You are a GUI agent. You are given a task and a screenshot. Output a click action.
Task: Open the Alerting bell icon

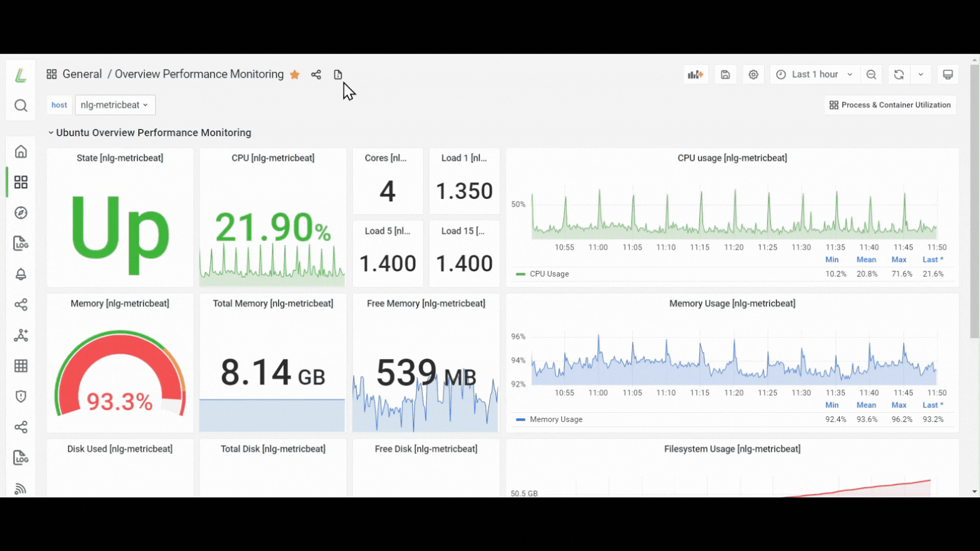20,274
